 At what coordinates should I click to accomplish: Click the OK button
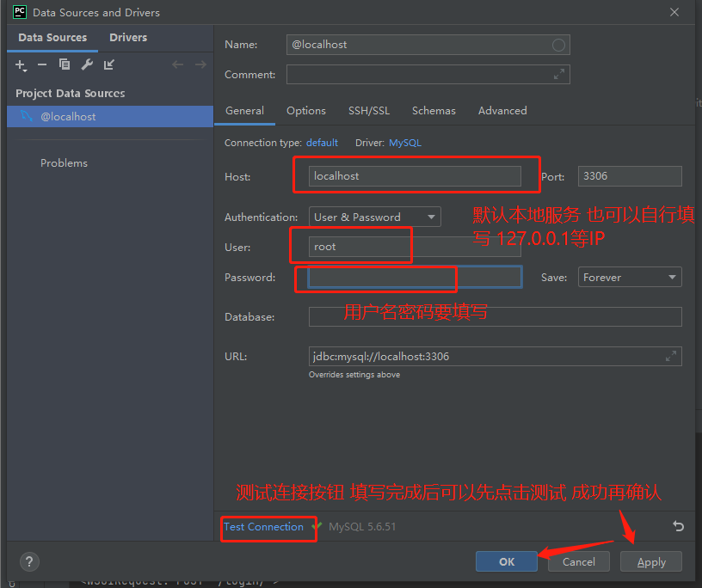[x=507, y=561]
